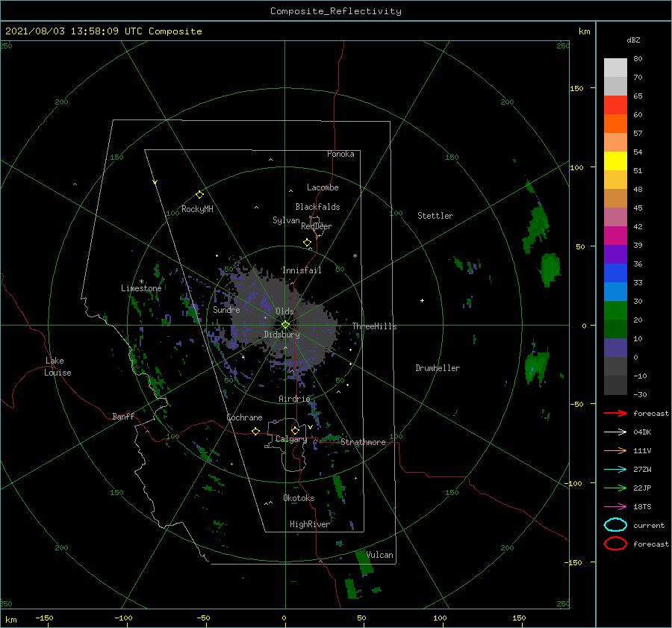
Task: Click the Limestone label
Action: pos(141,288)
